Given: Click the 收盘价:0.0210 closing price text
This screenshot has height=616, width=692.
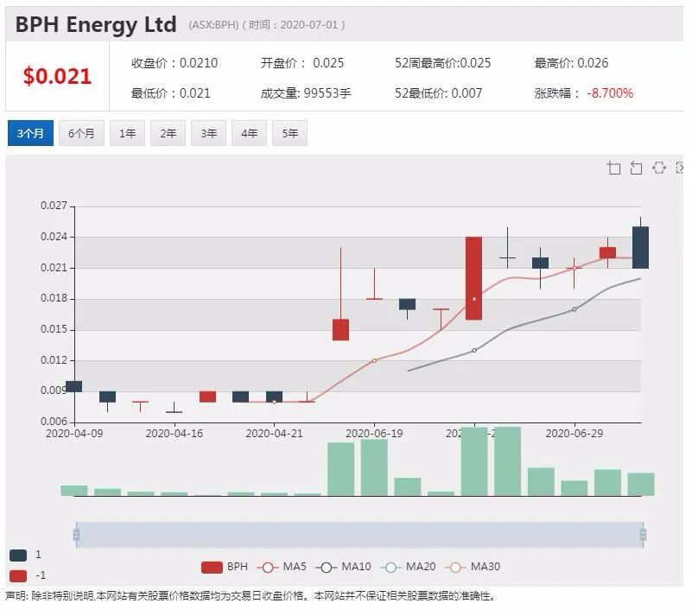Looking at the screenshot, I should (x=175, y=63).
